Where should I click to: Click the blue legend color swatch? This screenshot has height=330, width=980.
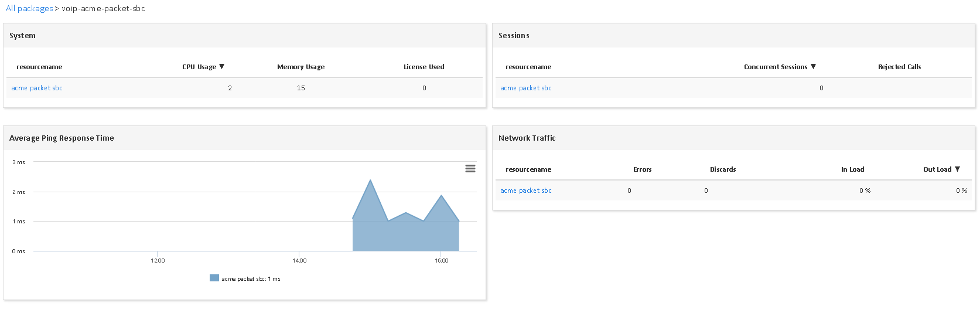[x=214, y=278]
